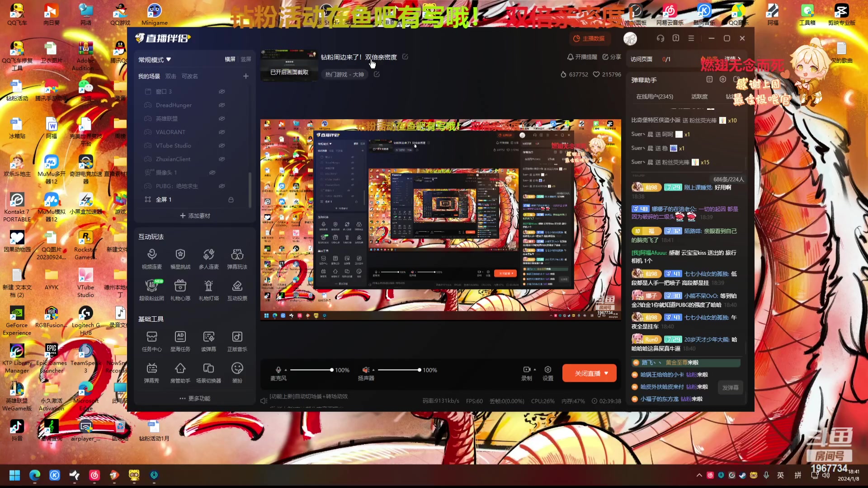This screenshot has width=868, height=488.
Task: Open stream 设置 gear below preview
Action: point(548,373)
